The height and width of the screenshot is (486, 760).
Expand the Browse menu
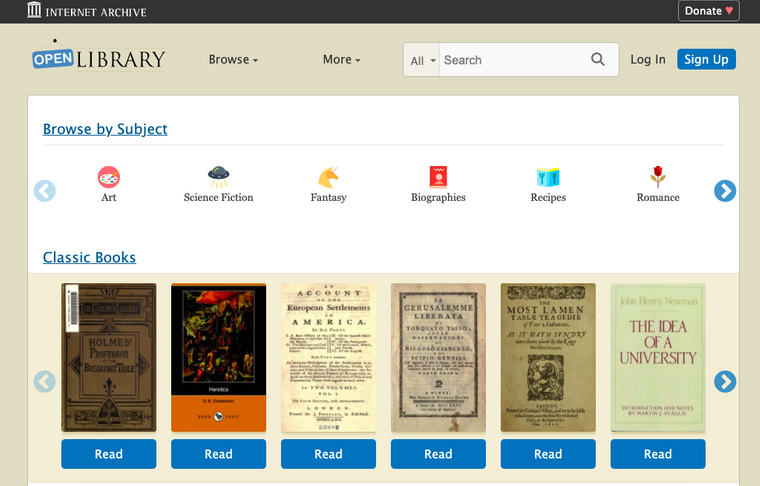tap(233, 60)
